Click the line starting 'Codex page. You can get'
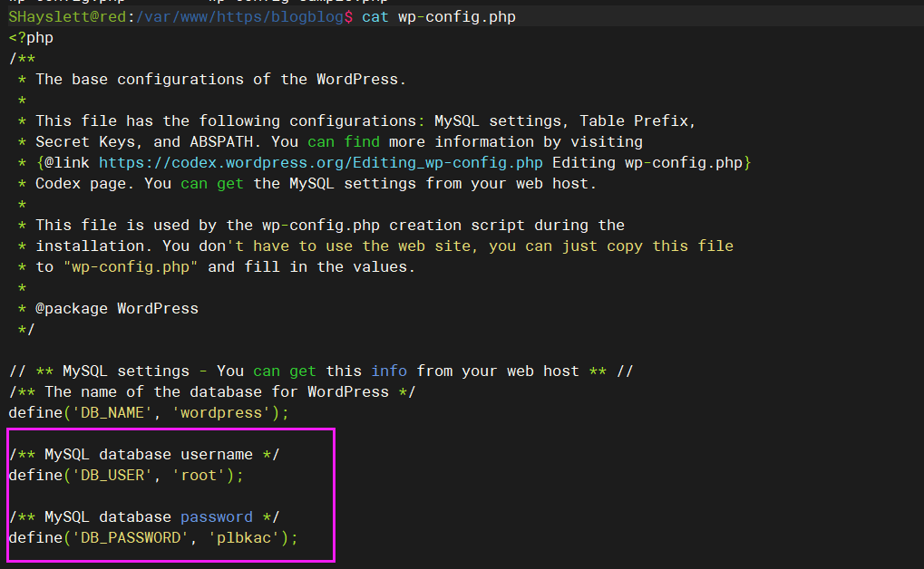Screen dimensions: 924x569 pos(307,184)
